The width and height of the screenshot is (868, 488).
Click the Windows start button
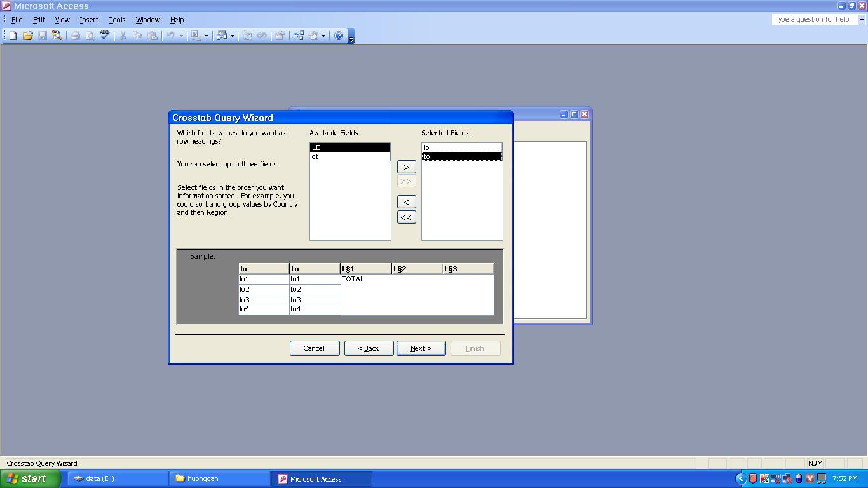click(30, 478)
